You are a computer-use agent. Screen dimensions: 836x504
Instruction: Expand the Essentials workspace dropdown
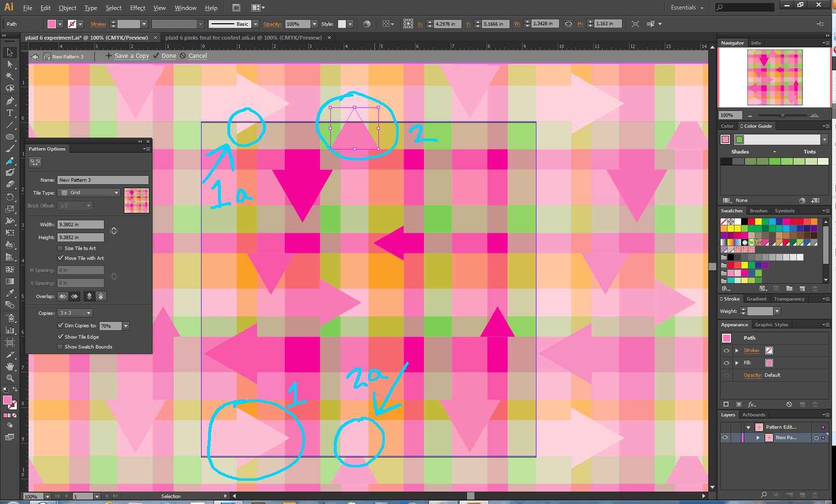687,7
